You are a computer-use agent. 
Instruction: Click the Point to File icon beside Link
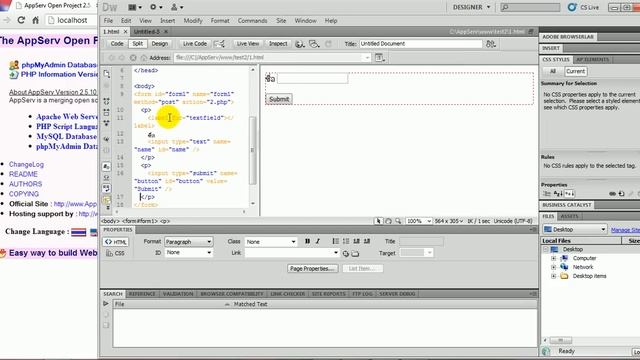pos(346,253)
